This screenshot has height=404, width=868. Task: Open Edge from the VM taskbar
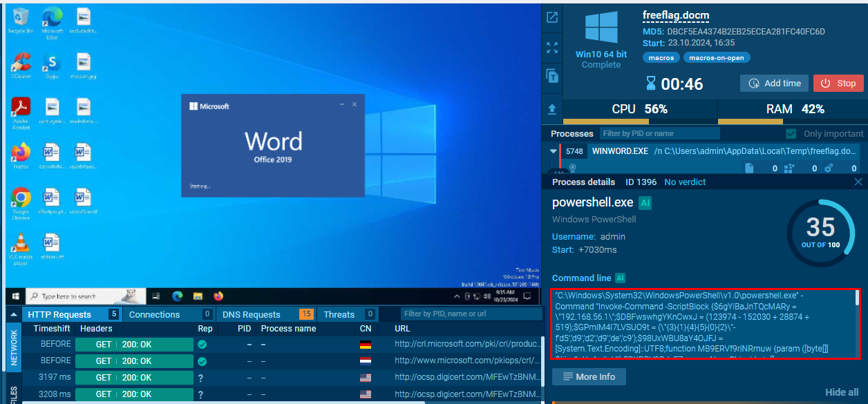tap(178, 296)
